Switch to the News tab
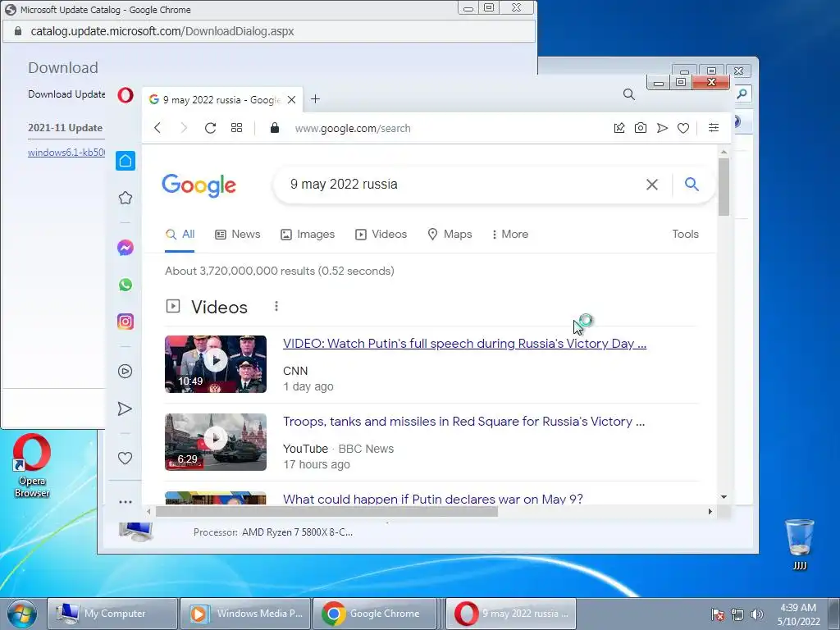 coord(238,234)
